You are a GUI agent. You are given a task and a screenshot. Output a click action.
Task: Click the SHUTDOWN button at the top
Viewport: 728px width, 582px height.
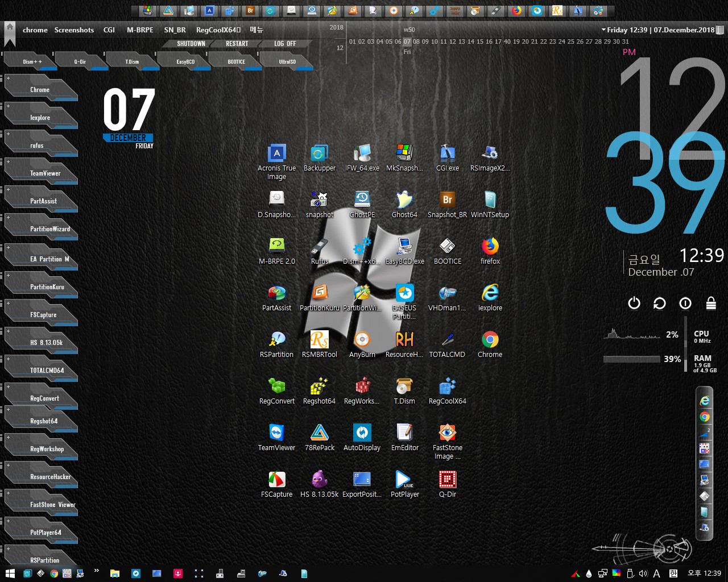191,44
